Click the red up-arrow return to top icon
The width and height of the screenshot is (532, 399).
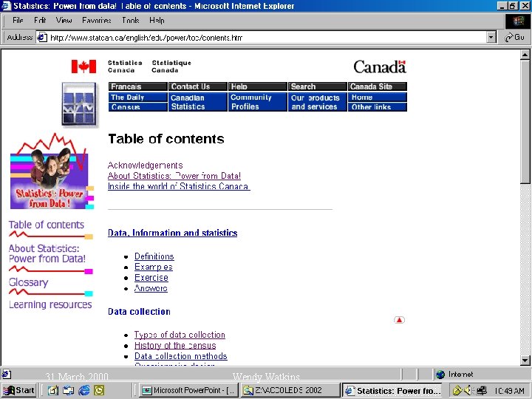399,320
